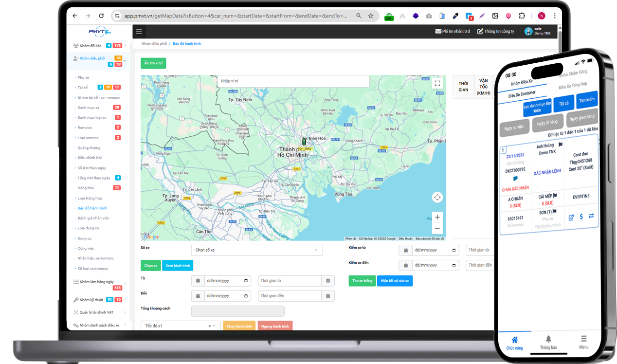This screenshot has width=617, height=364.
Task: Open the sale Demo TNK user avatar
Action: tap(528, 31)
